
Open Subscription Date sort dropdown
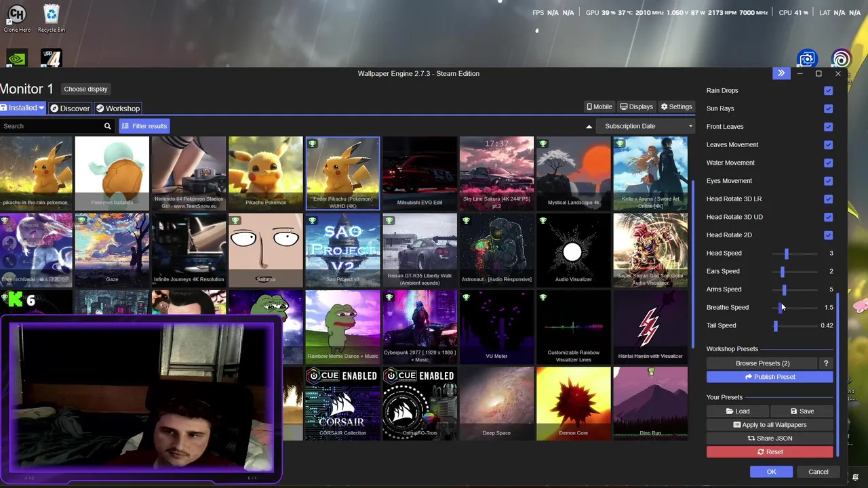coord(646,126)
